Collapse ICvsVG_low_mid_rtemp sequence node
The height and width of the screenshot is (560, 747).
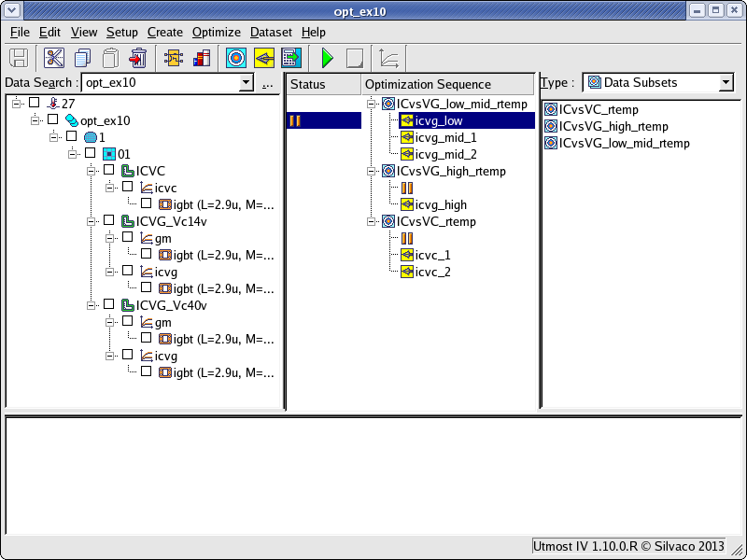(371, 104)
